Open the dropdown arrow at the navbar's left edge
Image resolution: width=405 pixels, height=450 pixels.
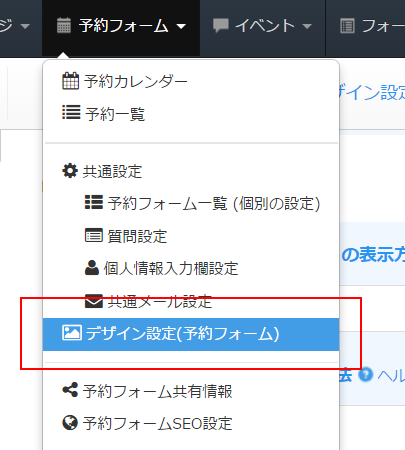[25, 26]
